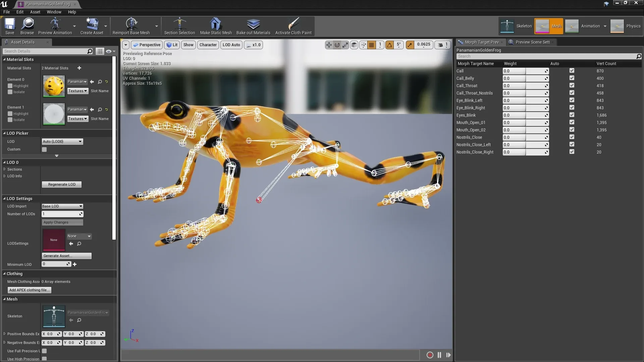Open the camera speed setting
Viewport: 644px width, 362px height.
click(x=442, y=45)
